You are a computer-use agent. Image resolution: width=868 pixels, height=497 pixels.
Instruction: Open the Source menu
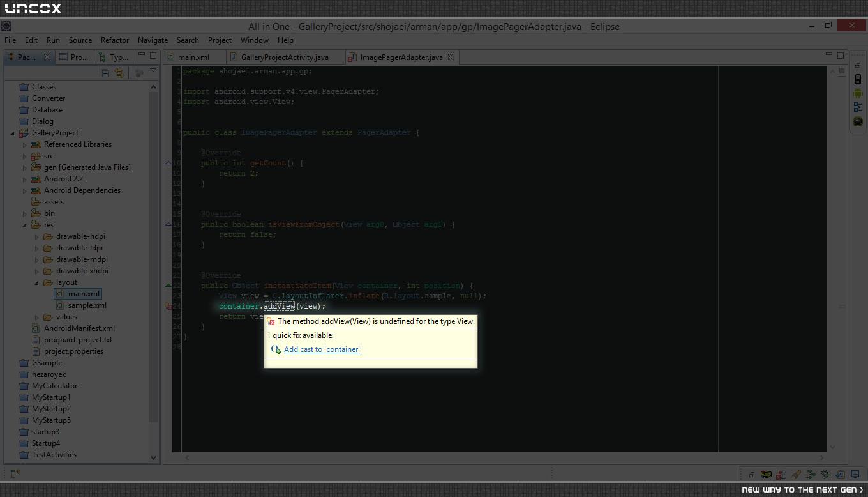click(x=80, y=40)
